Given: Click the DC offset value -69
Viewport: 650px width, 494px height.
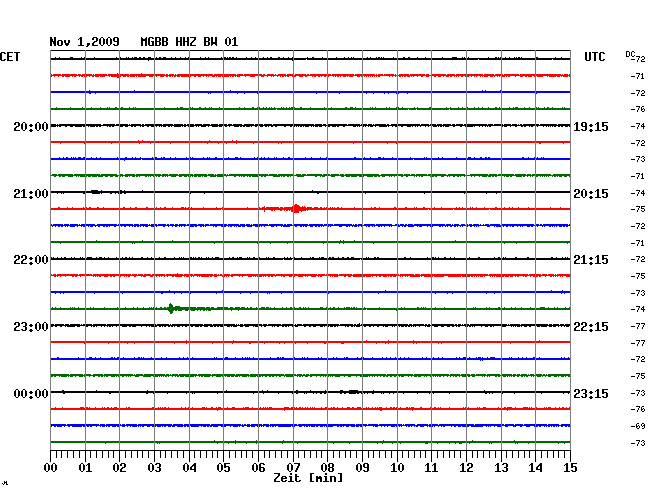Looking at the screenshot, I should [638, 426].
